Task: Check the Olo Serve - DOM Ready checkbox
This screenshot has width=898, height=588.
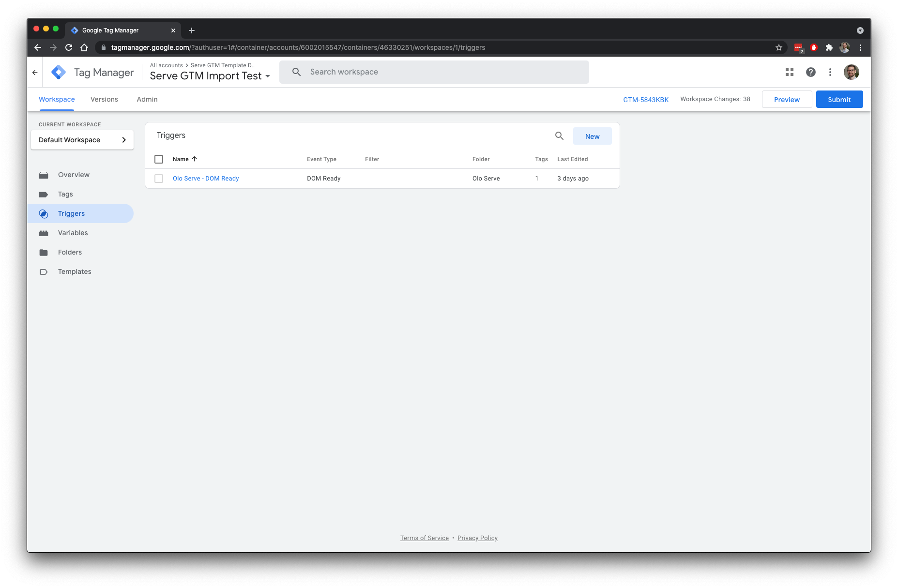Action: pos(159,179)
